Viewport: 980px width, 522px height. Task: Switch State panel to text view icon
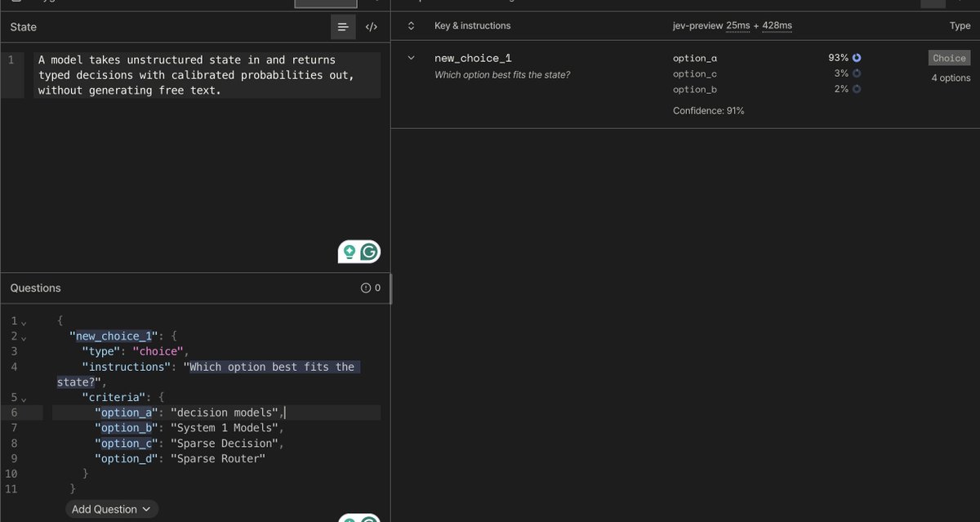pyautogui.click(x=343, y=27)
